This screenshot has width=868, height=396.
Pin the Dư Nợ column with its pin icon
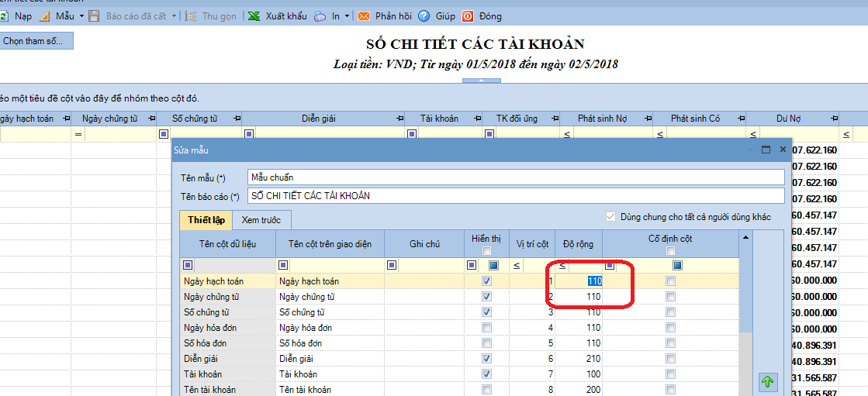pyautogui.click(x=834, y=119)
